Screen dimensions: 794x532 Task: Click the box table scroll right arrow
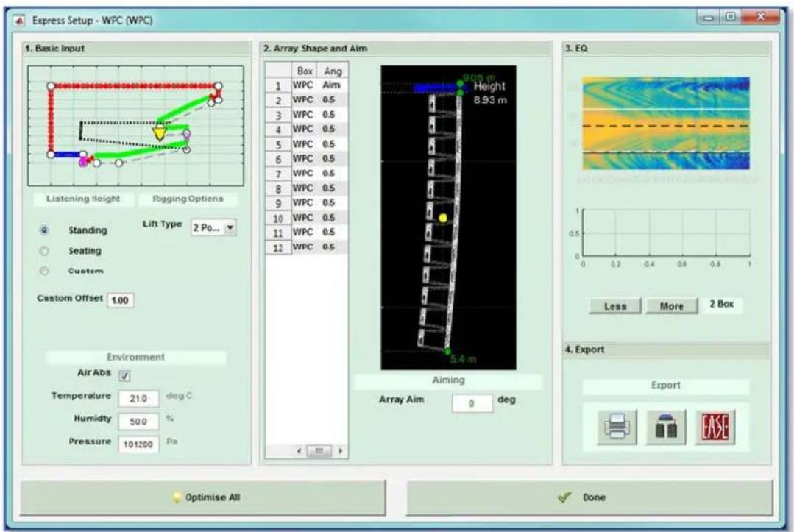(340, 450)
